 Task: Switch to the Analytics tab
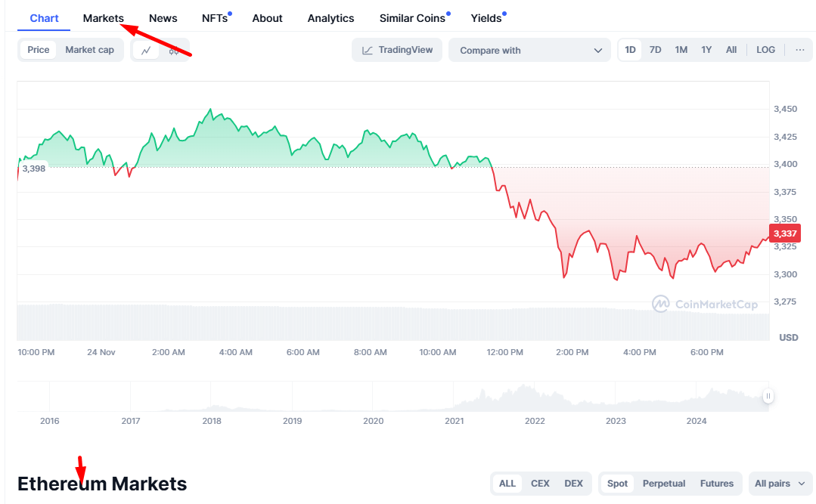[330, 18]
